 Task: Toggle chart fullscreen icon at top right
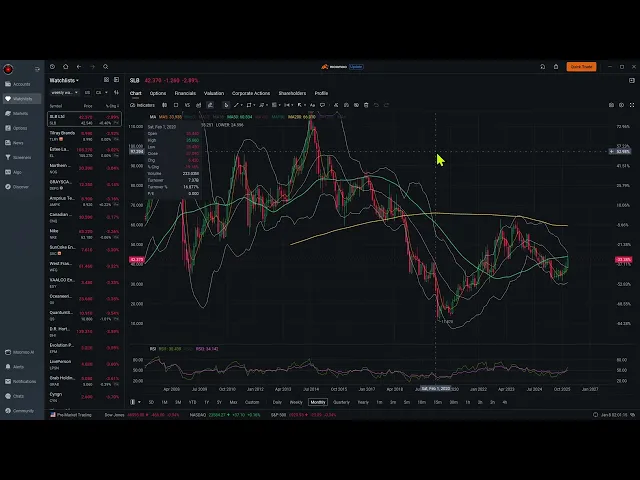tap(632, 105)
